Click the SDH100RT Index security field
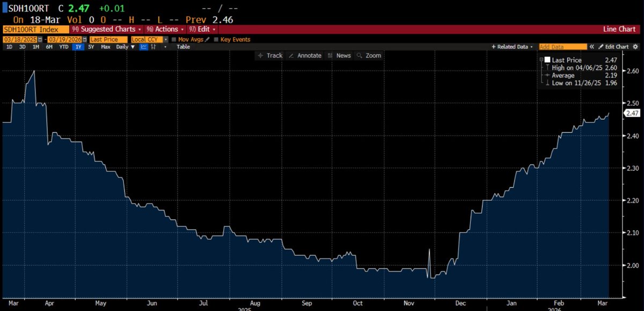Screen dimensions: 644x311 (x=36, y=29)
